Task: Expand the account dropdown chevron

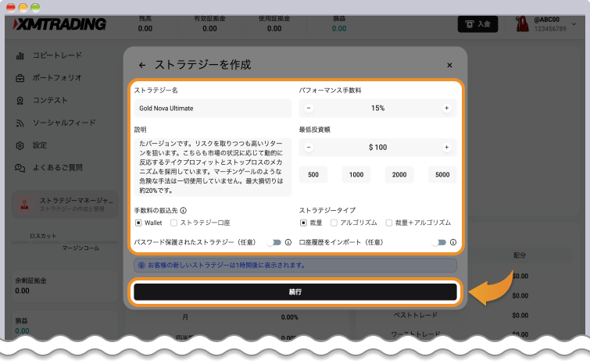Action: click(x=574, y=24)
